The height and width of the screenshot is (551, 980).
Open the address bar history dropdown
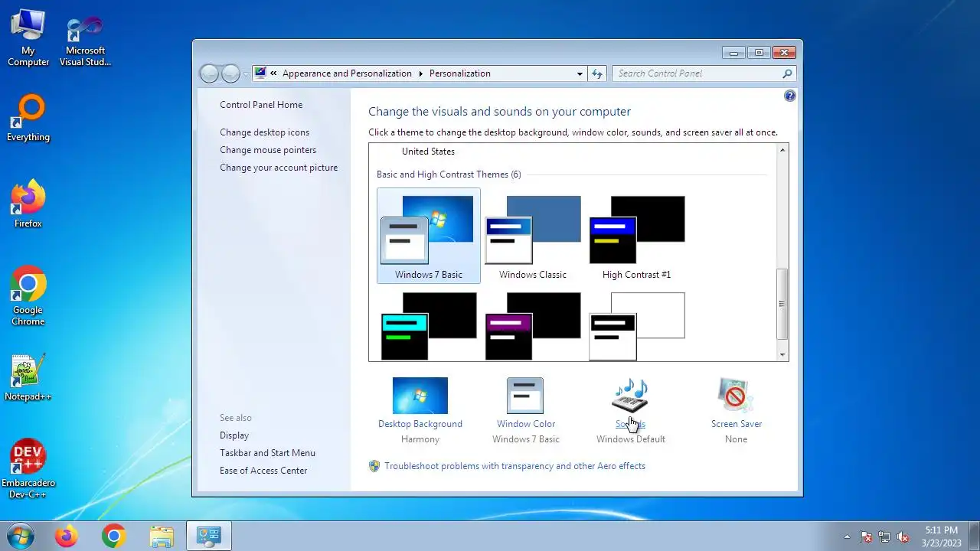pyautogui.click(x=580, y=73)
